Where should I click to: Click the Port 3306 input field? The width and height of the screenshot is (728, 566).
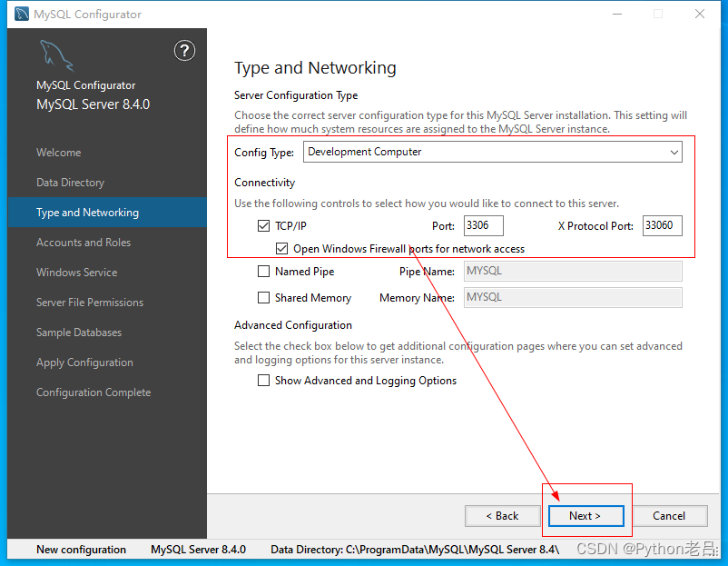(x=483, y=225)
